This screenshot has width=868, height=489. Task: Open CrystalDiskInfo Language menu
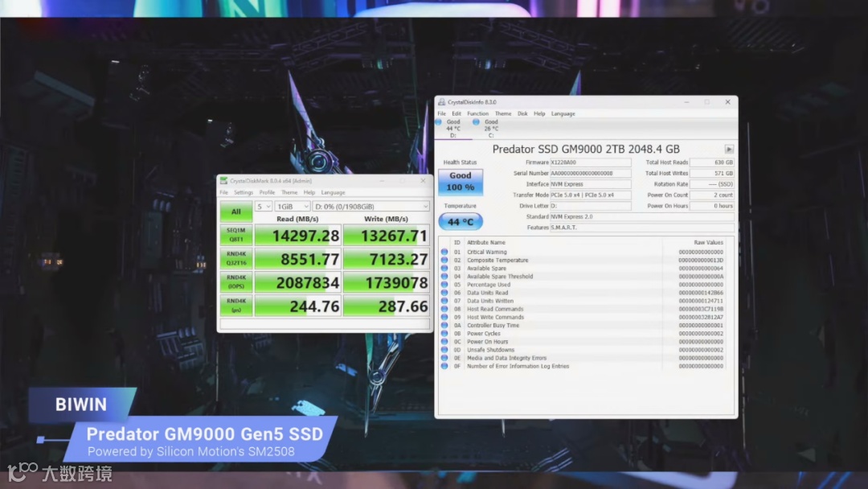click(563, 113)
